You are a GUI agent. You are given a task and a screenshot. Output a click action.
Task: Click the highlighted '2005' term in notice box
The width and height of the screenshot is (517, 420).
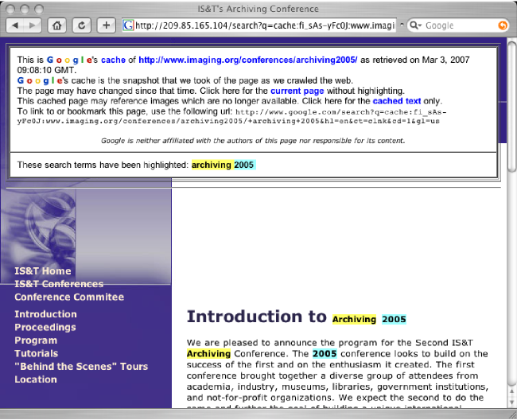[244, 165]
